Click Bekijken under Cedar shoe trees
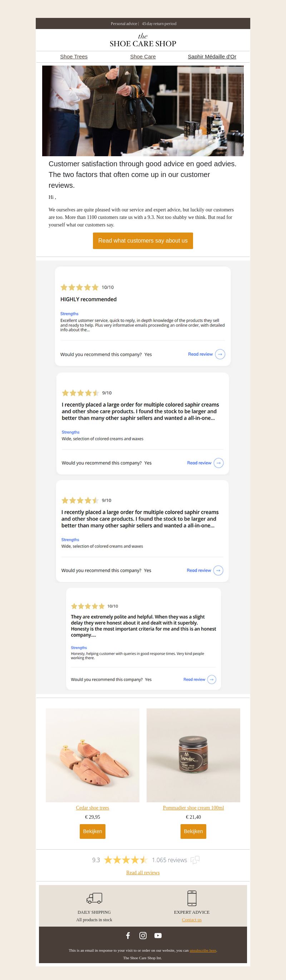The width and height of the screenshot is (286, 980). pyautogui.click(x=92, y=831)
